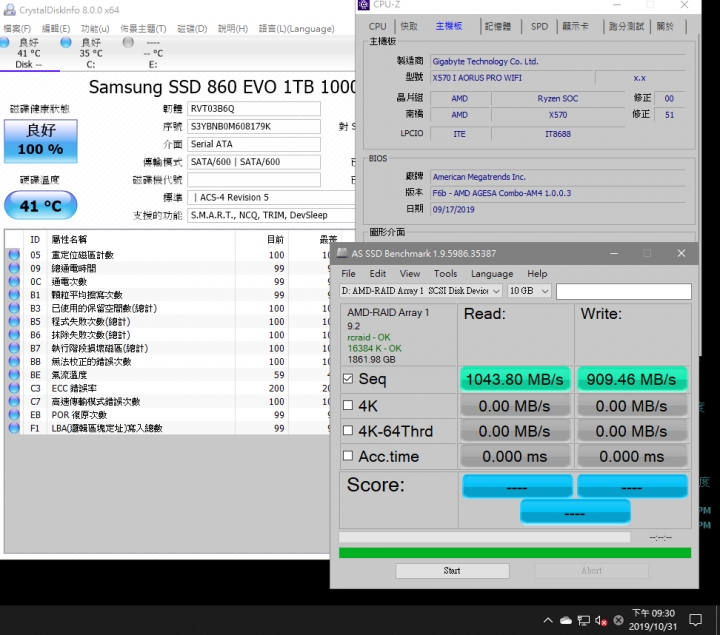Enable the 4K-64Thrd benchmark checkbox
Image resolution: width=720 pixels, height=635 pixels.
point(348,430)
